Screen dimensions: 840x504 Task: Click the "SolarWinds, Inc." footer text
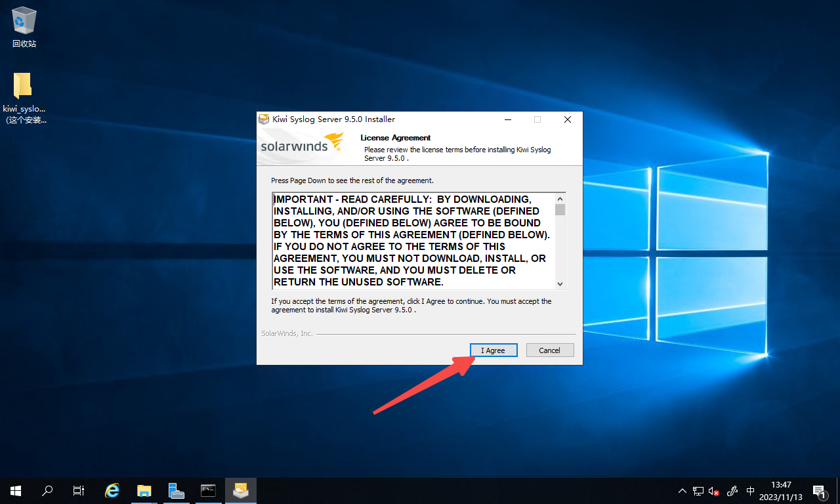point(287,333)
